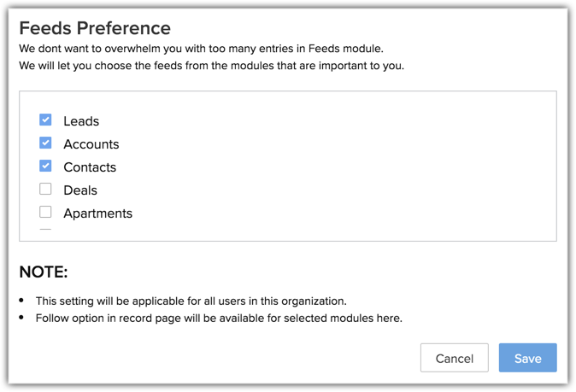Click the note about the Follow option
The width and height of the screenshot is (576, 392).
218,319
